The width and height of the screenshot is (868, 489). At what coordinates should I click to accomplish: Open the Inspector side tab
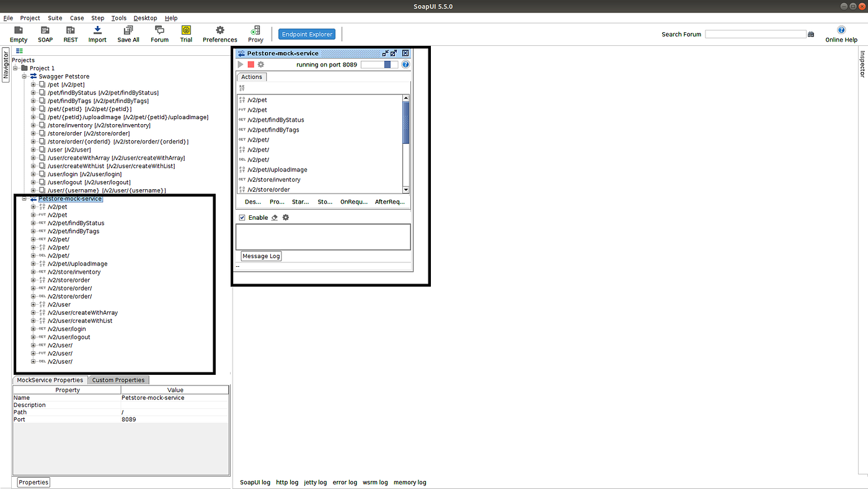click(x=862, y=65)
